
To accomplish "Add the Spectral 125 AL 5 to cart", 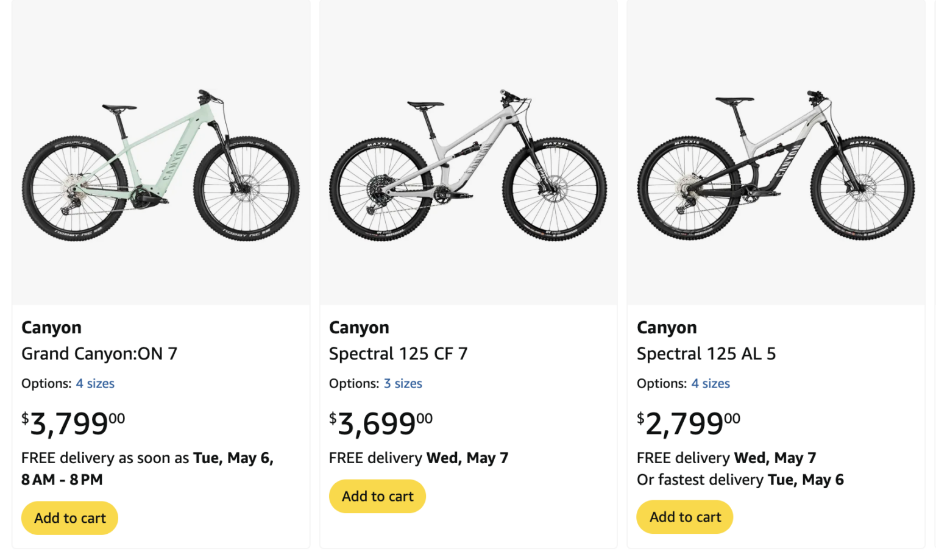I will [x=684, y=517].
